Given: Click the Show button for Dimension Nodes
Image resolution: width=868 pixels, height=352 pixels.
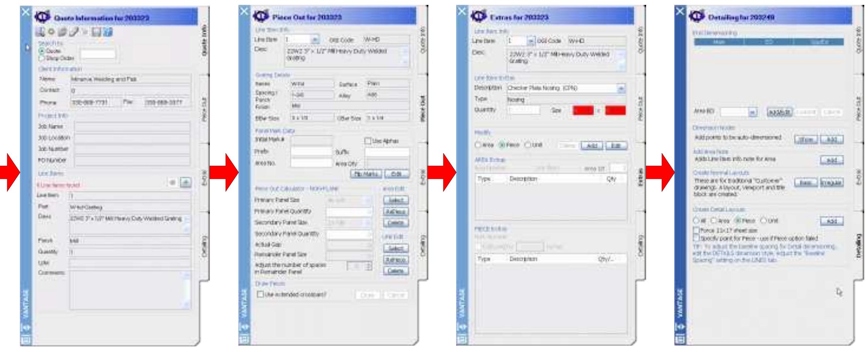Looking at the screenshot, I should 806,139.
